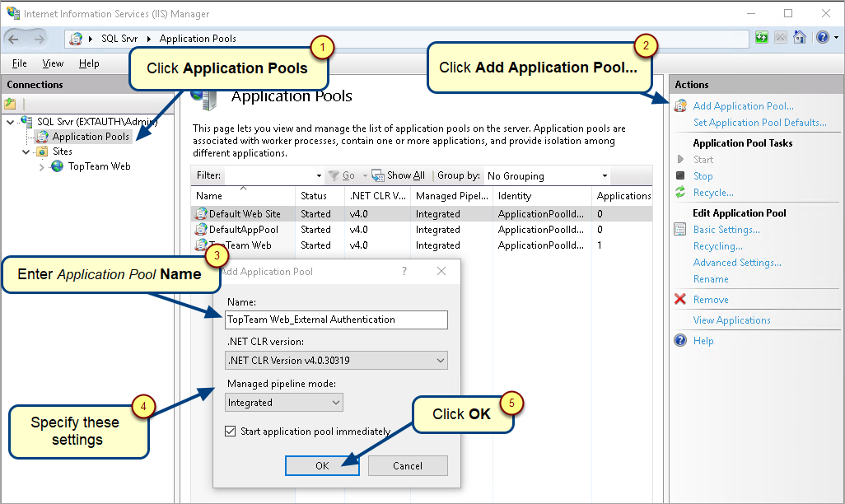Select the DefaultAppPool row

[x=422, y=230]
